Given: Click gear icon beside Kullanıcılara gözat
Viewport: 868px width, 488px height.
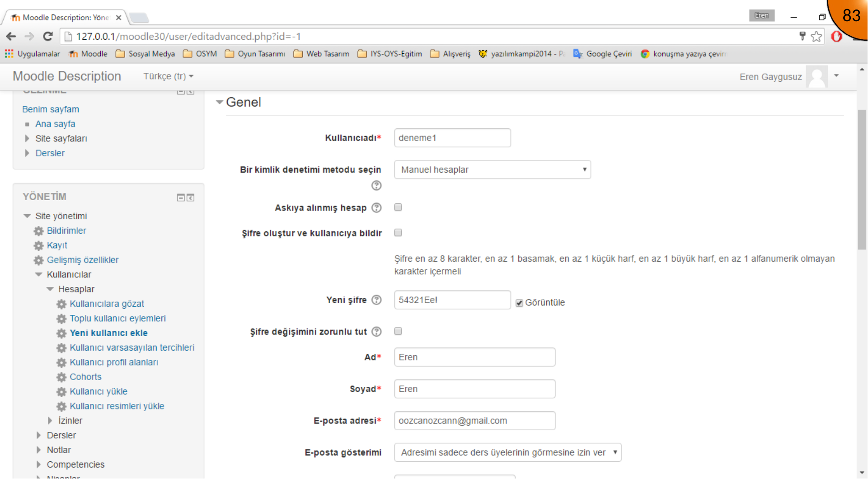Looking at the screenshot, I should point(61,304).
